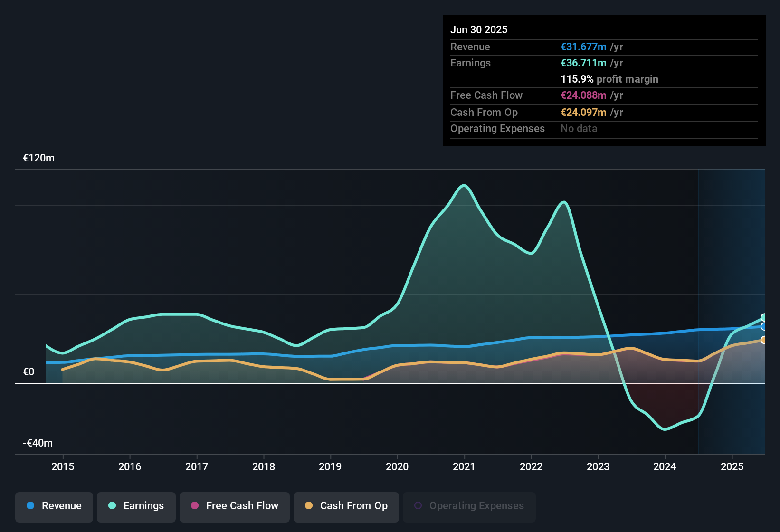Click the €31.677m Revenue value in tooltip
The image size is (780, 532).
(583, 47)
